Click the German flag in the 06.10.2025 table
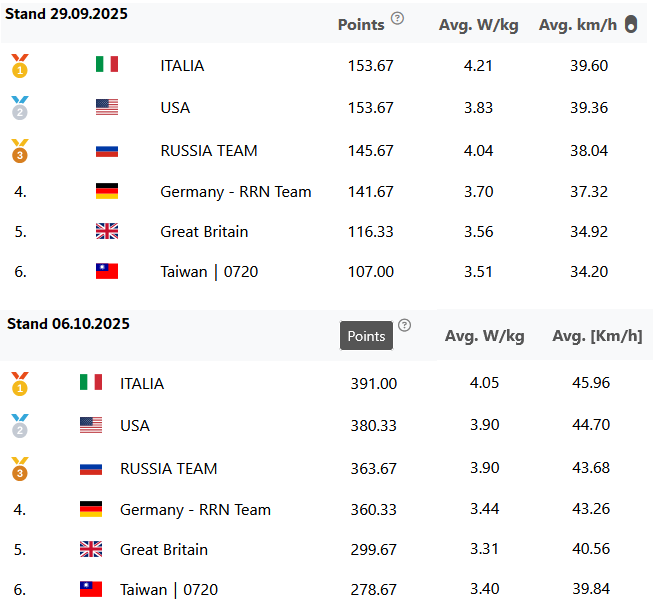The height and width of the screenshot is (616, 653). [x=91, y=510]
